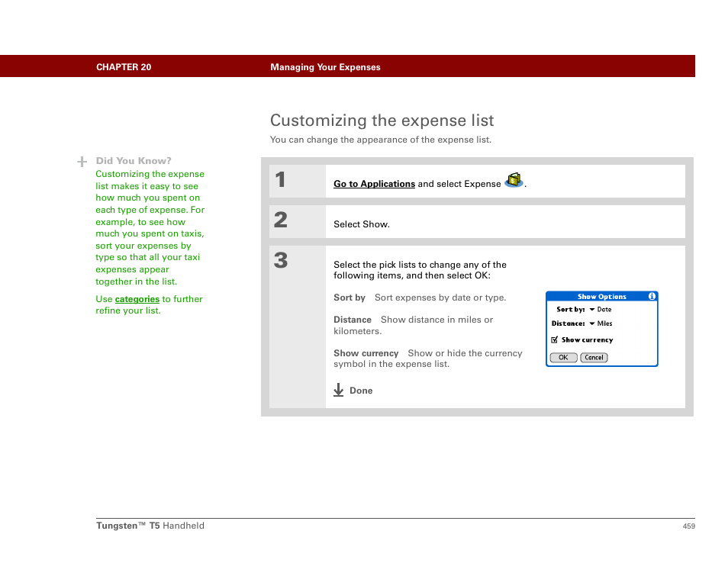Viewport: 728px width, 563px height.
Task: Click the page number 459
Action: tap(688, 526)
